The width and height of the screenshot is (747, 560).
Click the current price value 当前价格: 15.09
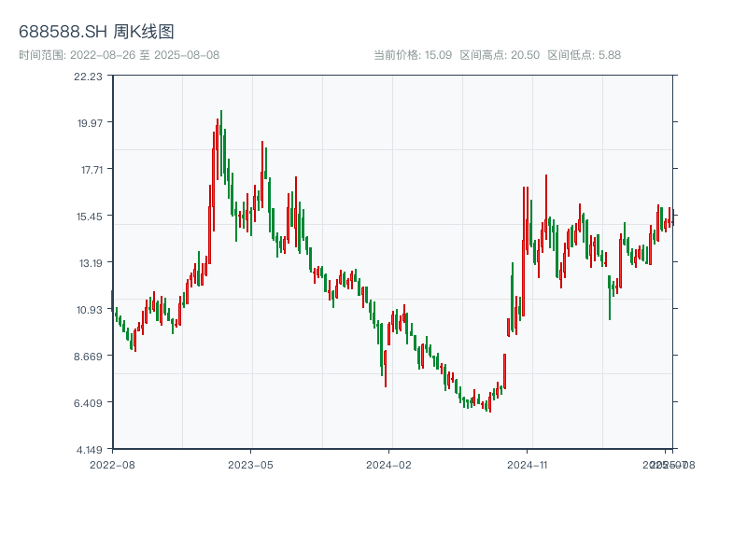pyautogui.click(x=413, y=55)
